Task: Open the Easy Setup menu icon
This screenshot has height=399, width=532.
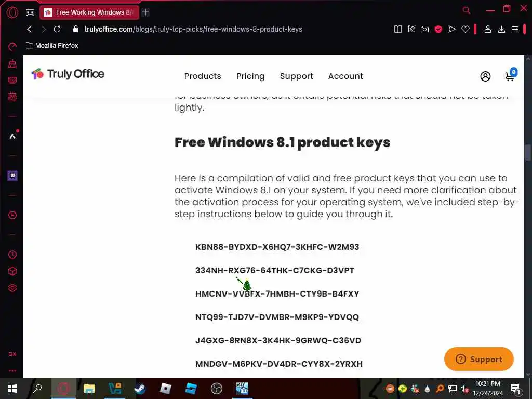Action: [515, 29]
